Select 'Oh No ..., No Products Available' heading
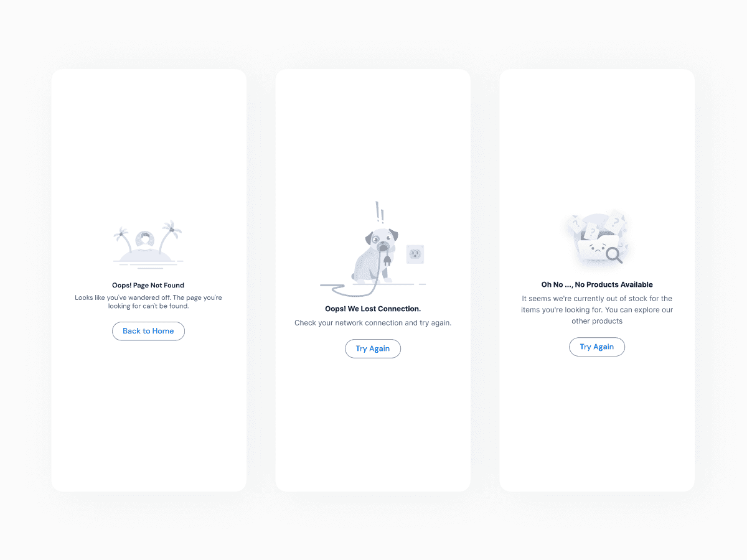This screenshot has height=560, width=747. point(597,284)
